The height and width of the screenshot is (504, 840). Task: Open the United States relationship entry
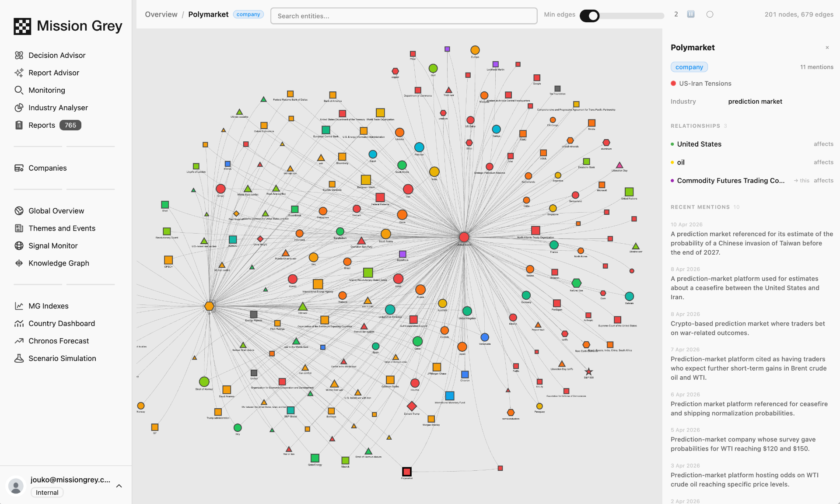pyautogui.click(x=752, y=144)
